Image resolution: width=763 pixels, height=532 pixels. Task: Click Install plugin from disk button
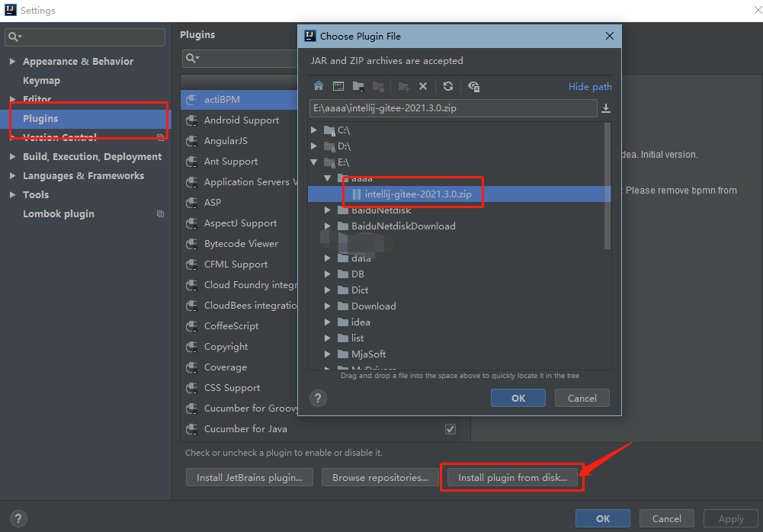[x=512, y=477]
